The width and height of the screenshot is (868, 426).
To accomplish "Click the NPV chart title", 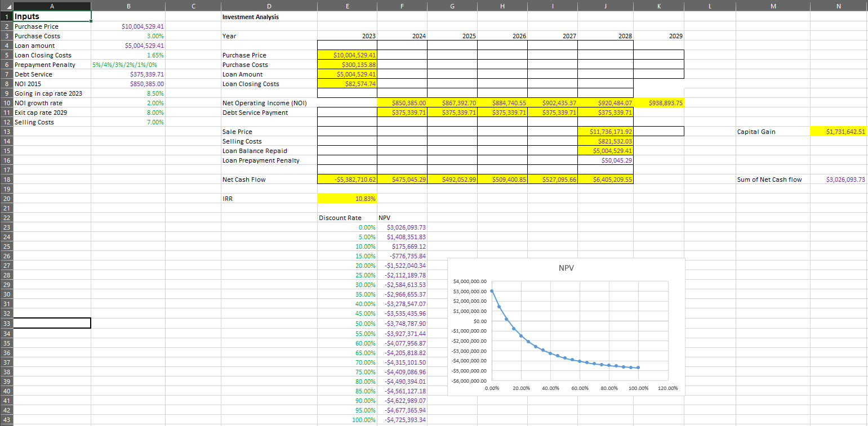I will (566, 268).
